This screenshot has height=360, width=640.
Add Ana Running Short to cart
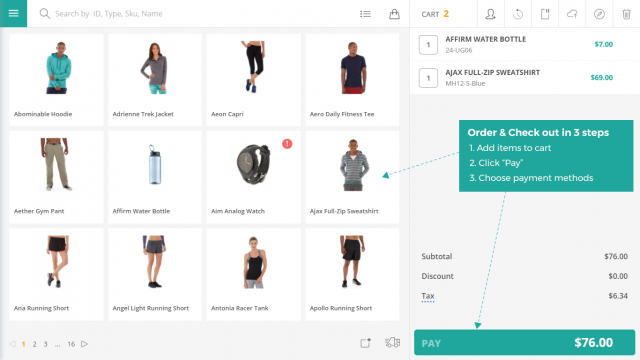[x=56, y=274]
